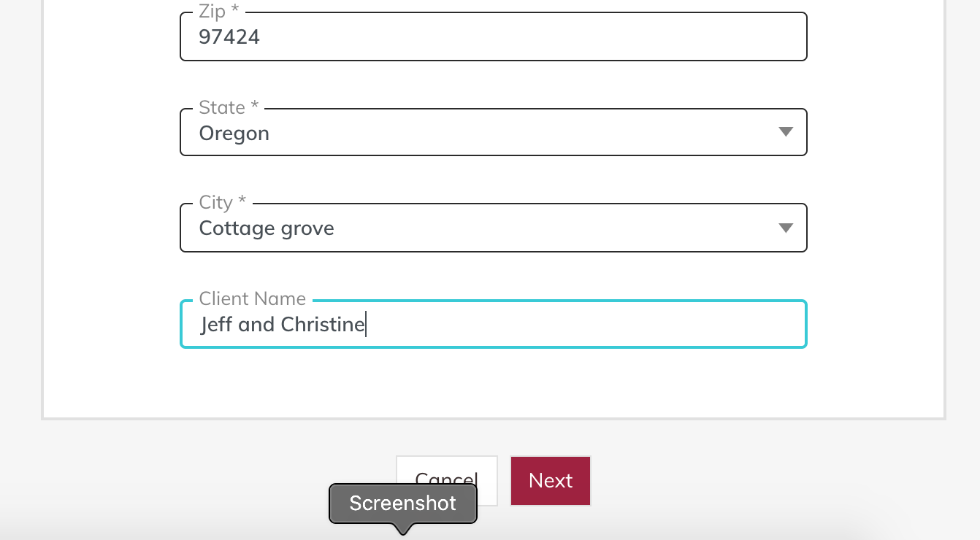
Task: Select the Oregon value in State field
Action: coord(234,134)
